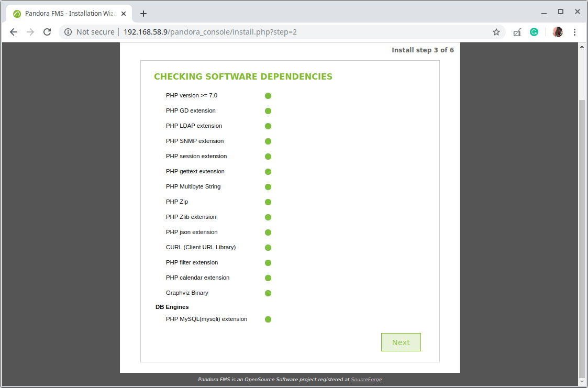Click the 'PHP session extension' label
The height and width of the screenshot is (388, 588).
[196, 157]
